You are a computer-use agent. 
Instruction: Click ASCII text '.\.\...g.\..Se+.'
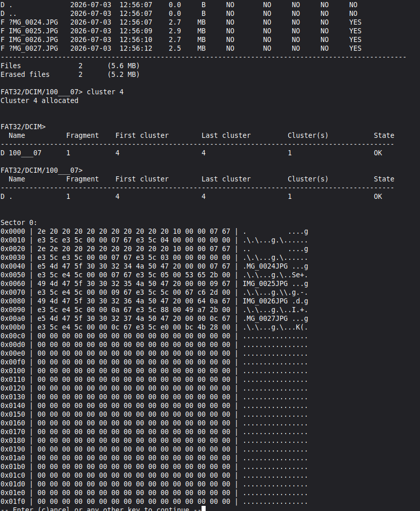click(x=275, y=275)
